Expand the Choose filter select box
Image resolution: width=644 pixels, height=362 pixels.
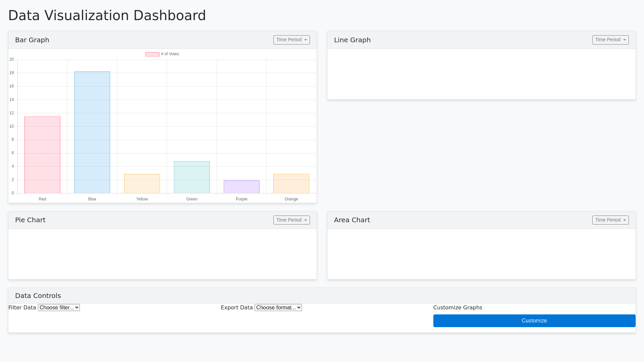tap(59, 308)
